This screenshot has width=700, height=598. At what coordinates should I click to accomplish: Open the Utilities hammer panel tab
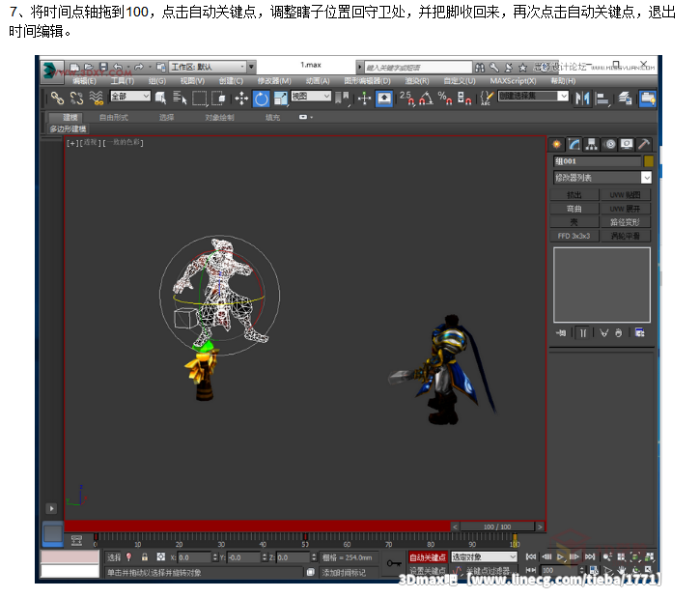coord(644,144)
